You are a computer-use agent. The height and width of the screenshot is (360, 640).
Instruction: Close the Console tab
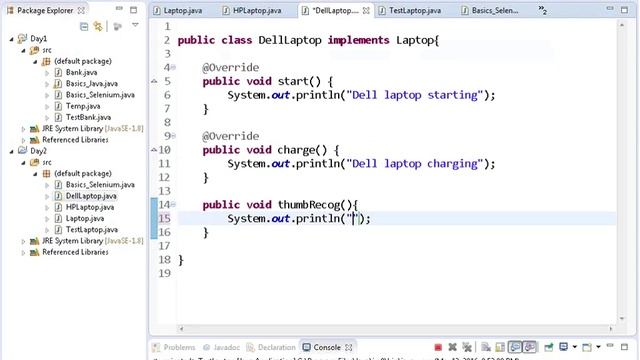[x=349, y=347]
